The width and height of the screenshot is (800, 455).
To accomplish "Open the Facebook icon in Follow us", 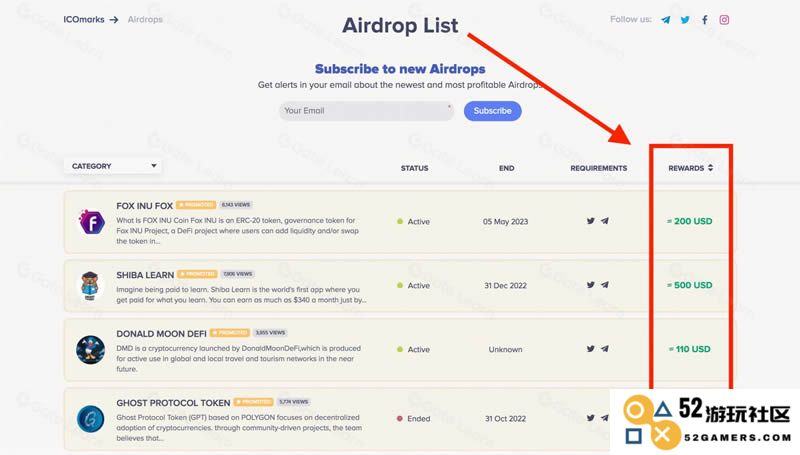I will 705,20.
